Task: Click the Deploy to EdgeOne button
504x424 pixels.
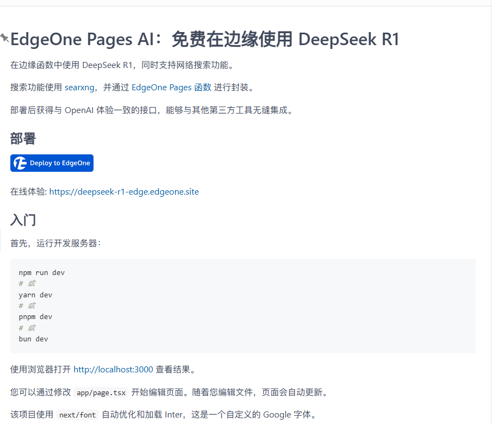Action: tap(52, 163)
